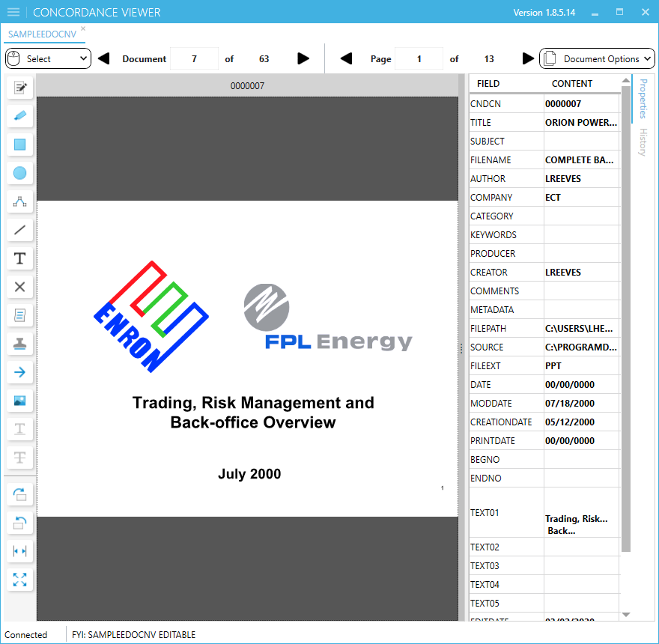Image resolution: width=659 pixels, height=644 pixels.
Task: Click the properties scrollbar down arrow
Action: 626,615
